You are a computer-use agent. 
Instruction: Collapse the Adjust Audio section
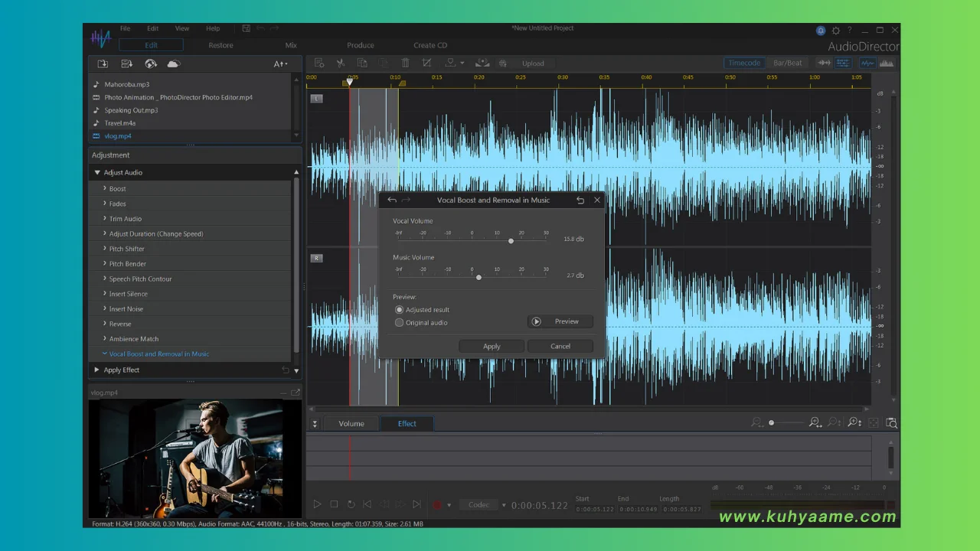pyautogui.click(x=97, y=173)
